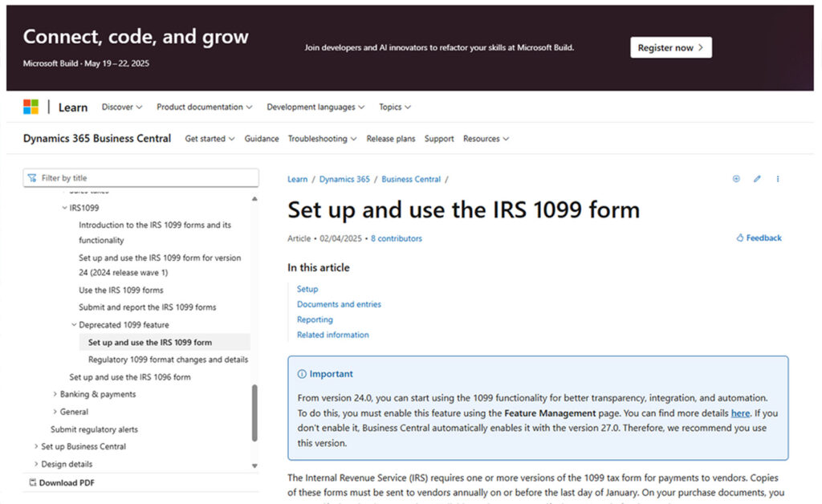The image size is (822, 504).
Task: Open the Topics dropdown
Action: 395,107
